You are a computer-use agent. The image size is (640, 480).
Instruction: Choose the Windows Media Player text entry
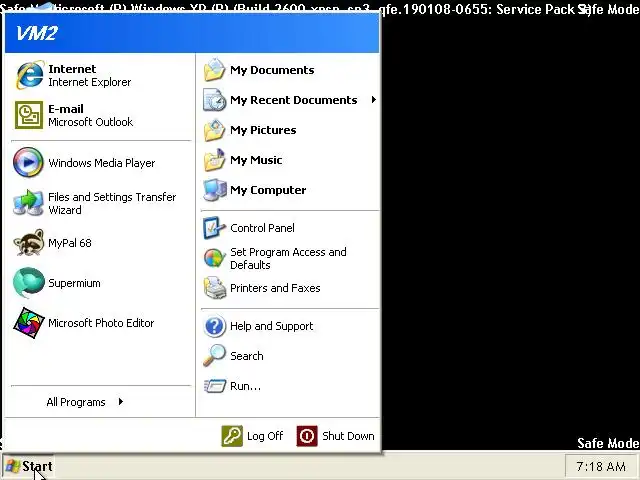point(102,163)
